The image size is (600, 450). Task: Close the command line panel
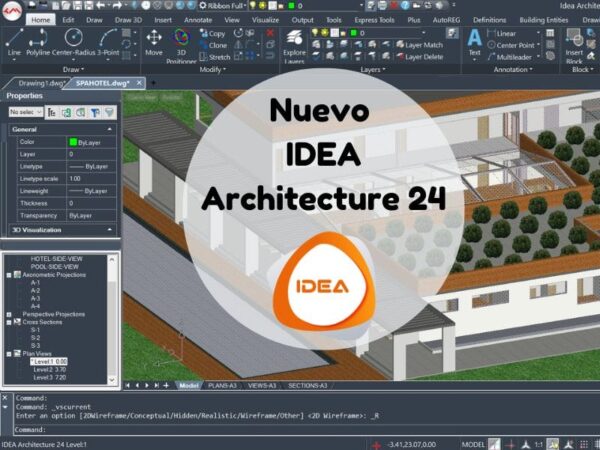click(x=5, y=398)
